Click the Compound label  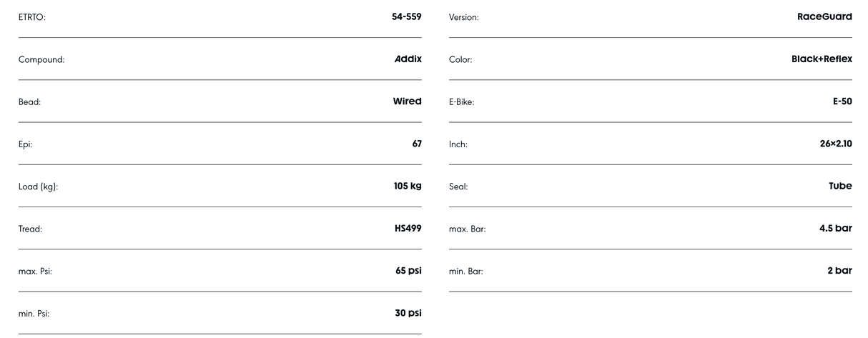coord(41,60)
